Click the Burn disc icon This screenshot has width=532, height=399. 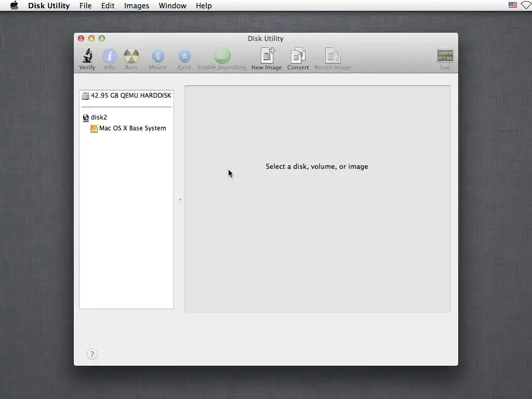point(131,56)
